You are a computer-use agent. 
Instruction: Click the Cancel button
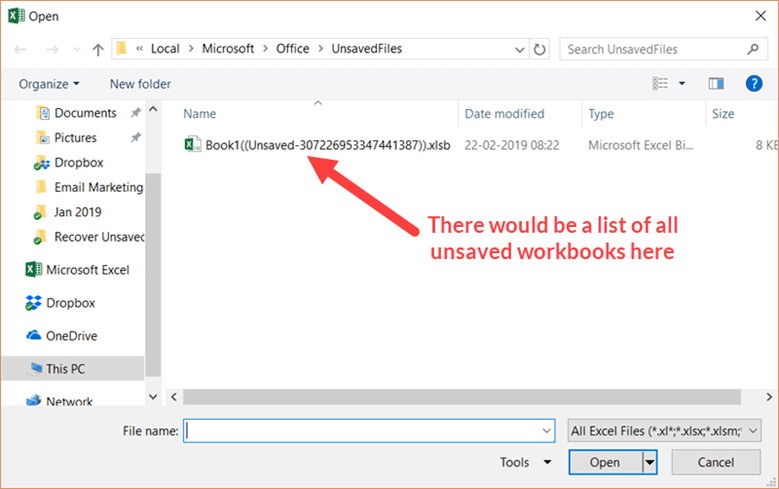(x=715, y=462)
